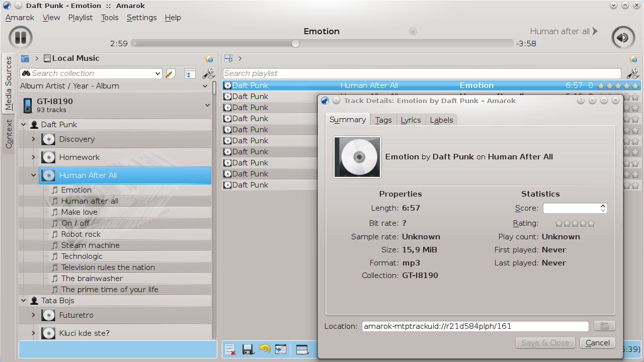
Task: Click the Save & Close button
Action: coord(545,343)
